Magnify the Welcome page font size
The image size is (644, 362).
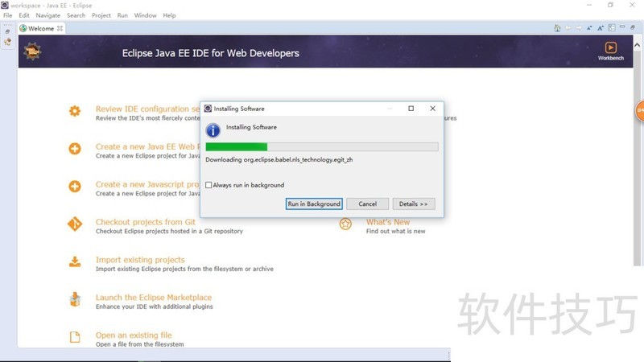pos(601,28)
